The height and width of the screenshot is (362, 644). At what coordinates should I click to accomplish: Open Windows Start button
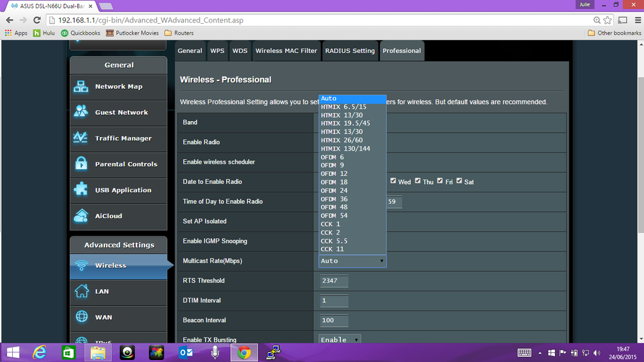click(x=13, y=352)
